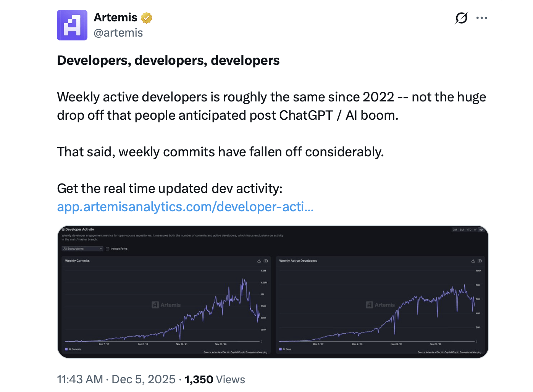Enable the Include Forks checkbox
533x392 pixels.
coord(107,248)
